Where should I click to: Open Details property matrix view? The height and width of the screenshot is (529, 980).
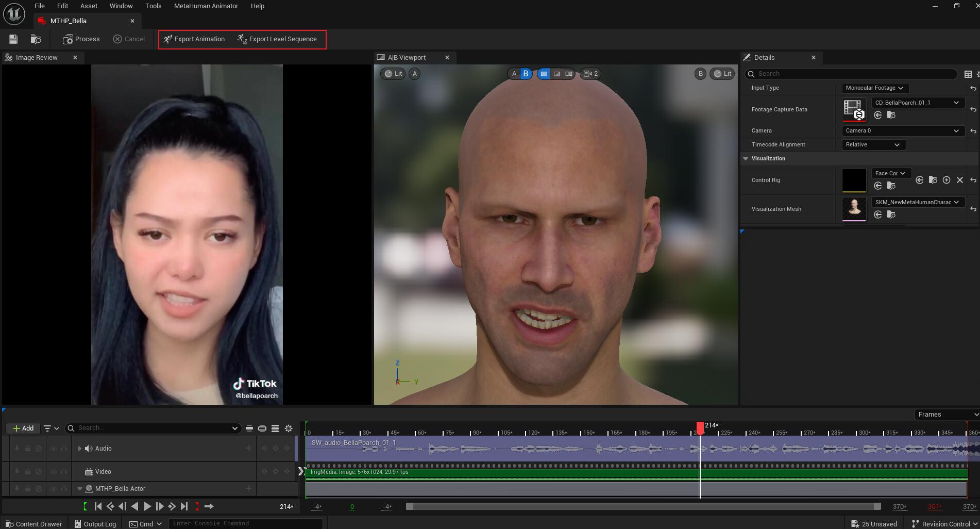click(968, 74)
